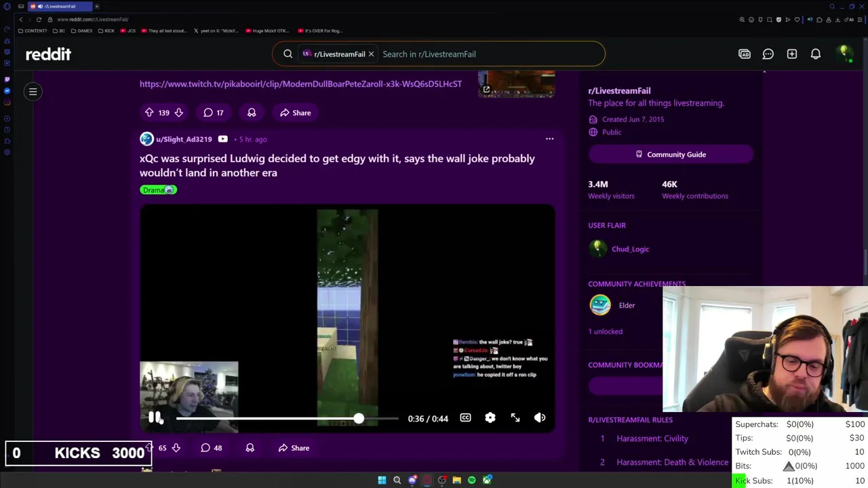Open Windows taskbar search
868x488 pixels.
397,480
